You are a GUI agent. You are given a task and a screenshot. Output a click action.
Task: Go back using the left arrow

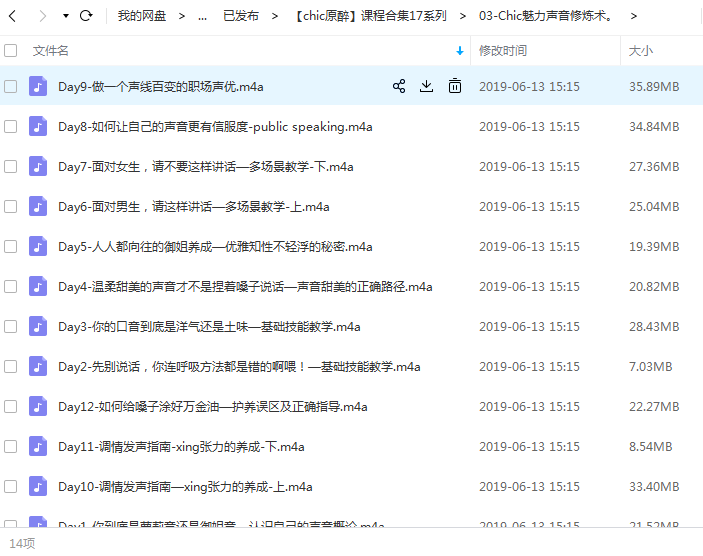pyautogui.click(x=14, y=16)
